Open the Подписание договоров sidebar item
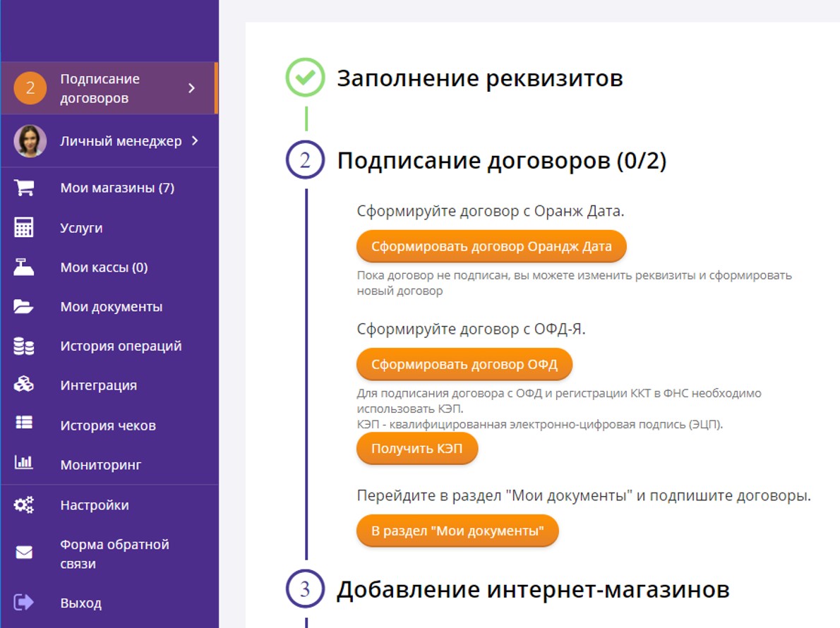The image size is (840, 628). (x=109, y=87)
